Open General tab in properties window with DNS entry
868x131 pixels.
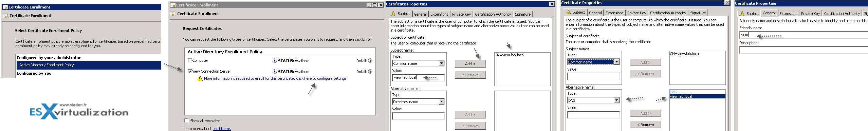(595, 13)
